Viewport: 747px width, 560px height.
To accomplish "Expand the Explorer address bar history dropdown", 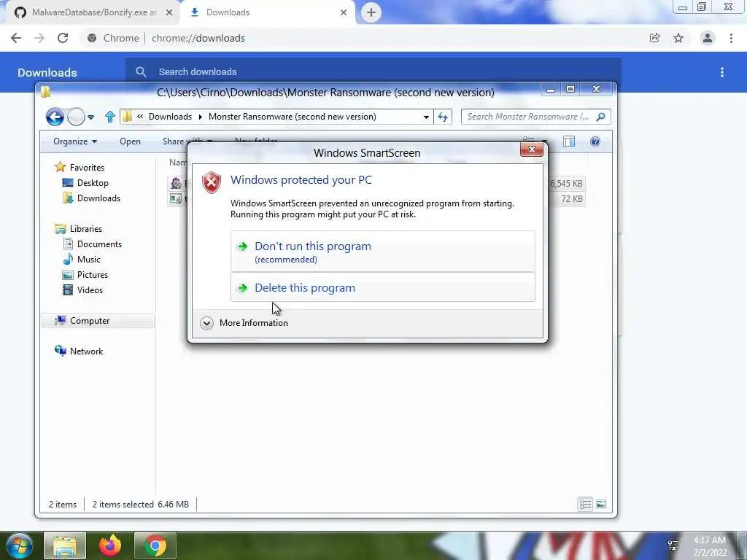I will point(426,117).
